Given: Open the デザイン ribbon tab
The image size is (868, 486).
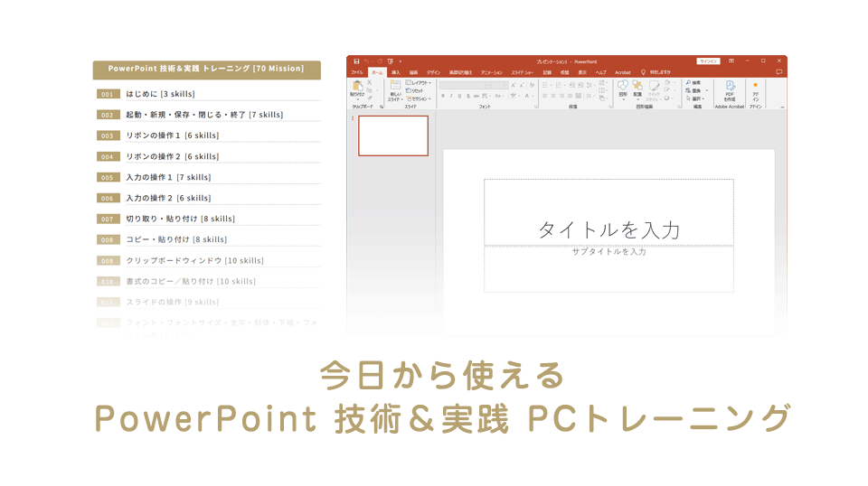Looking at the screenshot, I should click(x=433, y=72).
